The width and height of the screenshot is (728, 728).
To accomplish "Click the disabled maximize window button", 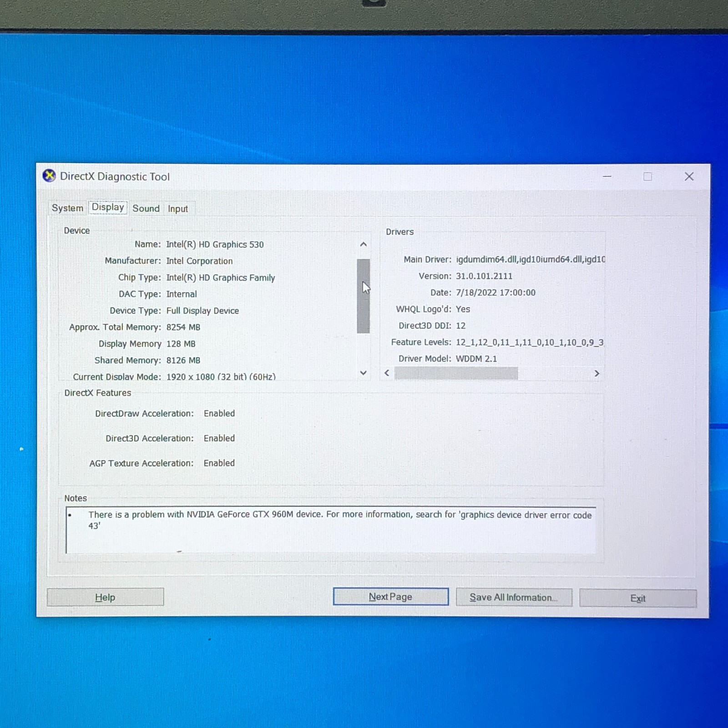I will click(647, 177).
